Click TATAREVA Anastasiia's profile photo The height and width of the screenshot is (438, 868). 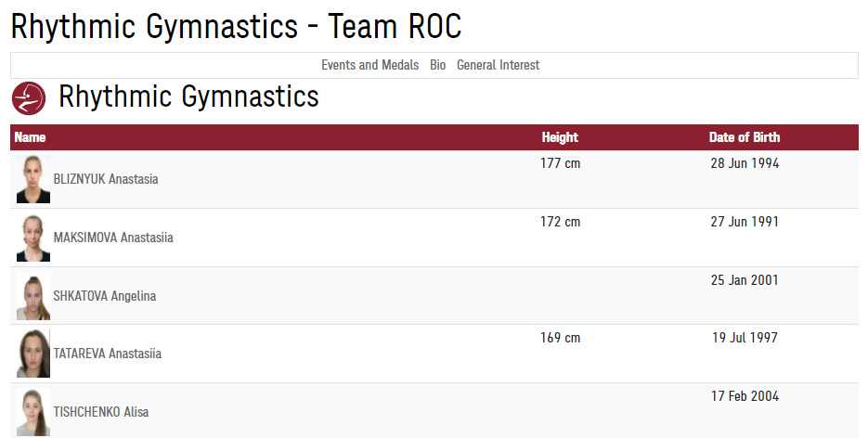click(x=33, y=354)
